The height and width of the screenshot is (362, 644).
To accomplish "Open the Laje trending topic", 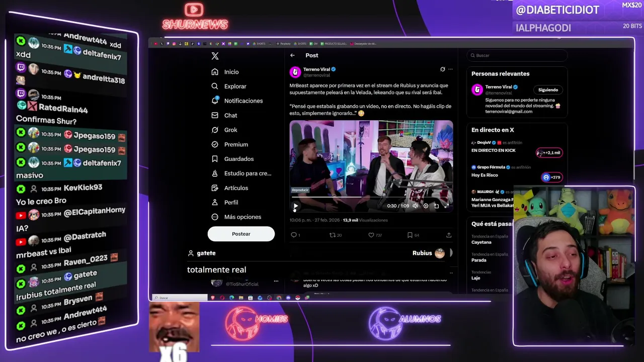I will pyautogui.click(x=476, y=278).
